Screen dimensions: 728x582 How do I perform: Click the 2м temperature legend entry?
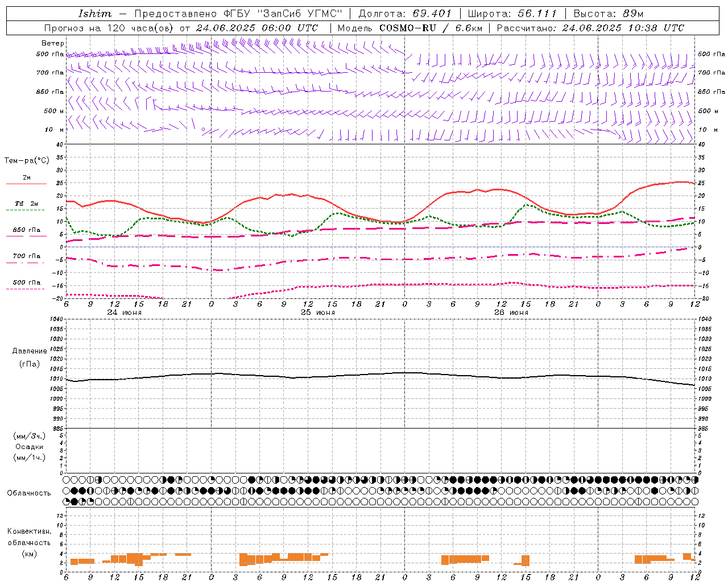click(x=27, y=177)
